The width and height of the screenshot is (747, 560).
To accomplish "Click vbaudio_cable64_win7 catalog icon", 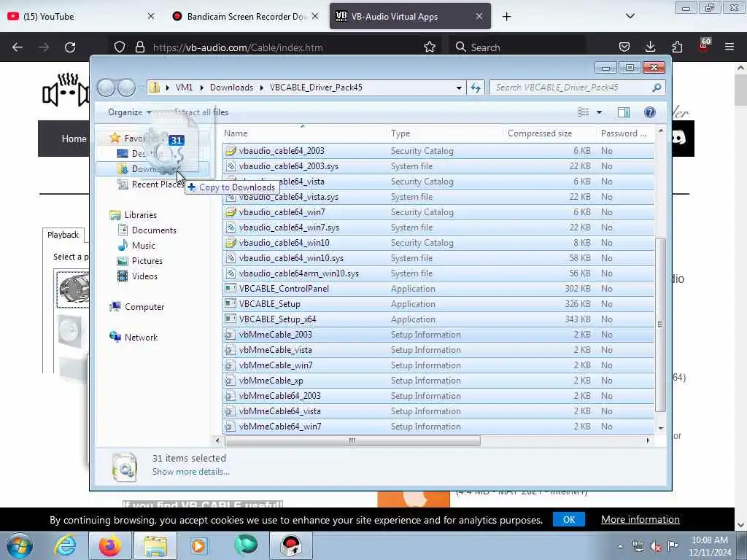I will (x=231, y=212).
